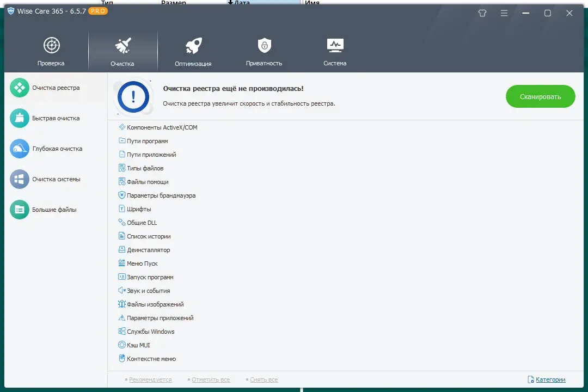588x392 pixels.
Task: Click the Меню Пуск icon
Action: tap(122, 263)
